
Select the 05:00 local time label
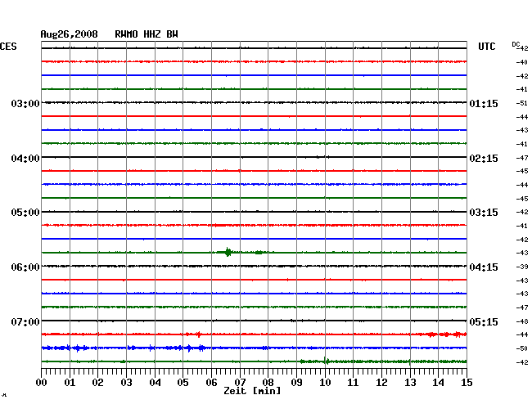tap(25, 213)
